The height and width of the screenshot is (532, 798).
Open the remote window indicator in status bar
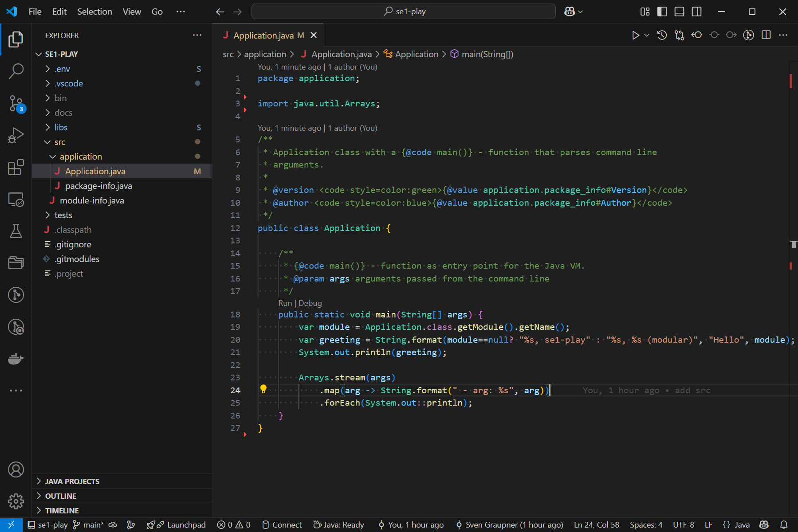click(12, 525)
